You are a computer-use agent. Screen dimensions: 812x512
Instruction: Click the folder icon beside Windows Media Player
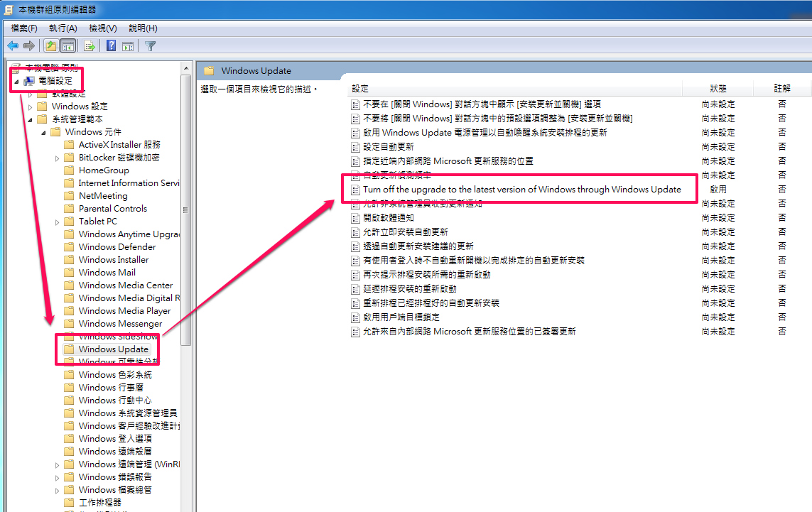point(69,310)
